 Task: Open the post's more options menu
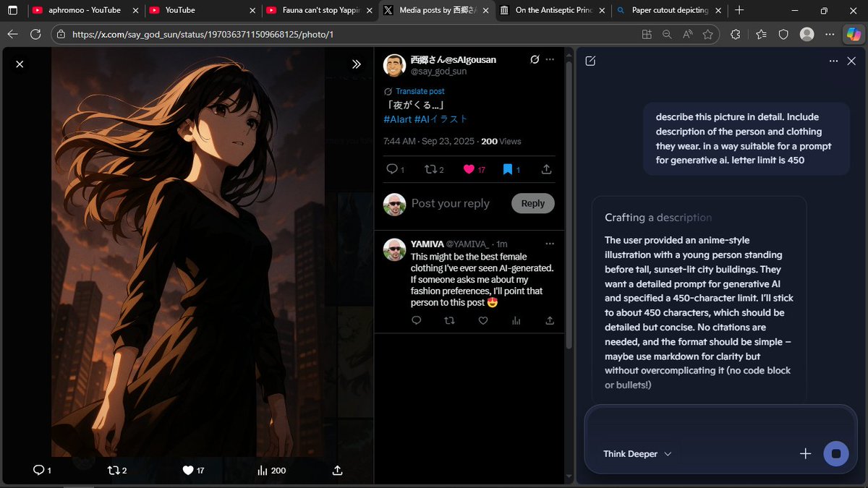click(x=550, y=59)
